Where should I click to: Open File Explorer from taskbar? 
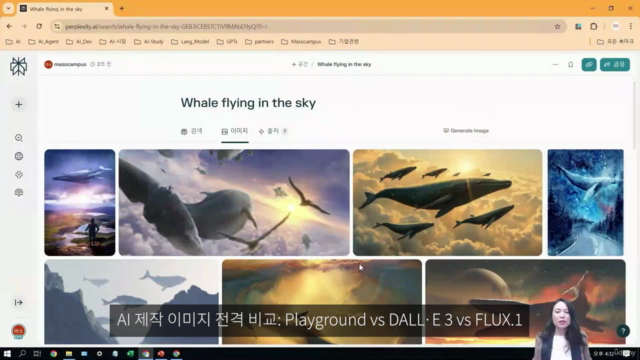coord(69,353)
